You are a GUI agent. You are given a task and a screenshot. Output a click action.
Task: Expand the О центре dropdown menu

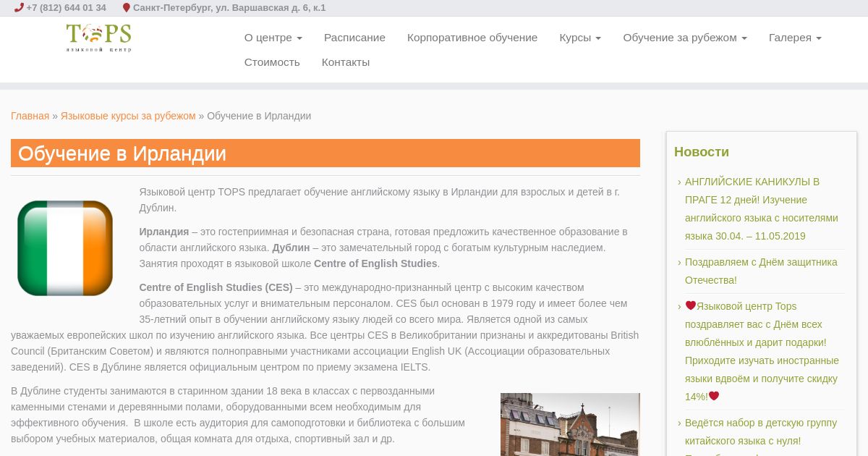273,38
